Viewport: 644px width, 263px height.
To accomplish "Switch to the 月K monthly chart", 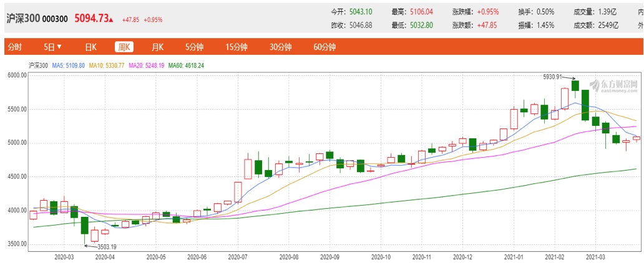I will pos(157,47).
